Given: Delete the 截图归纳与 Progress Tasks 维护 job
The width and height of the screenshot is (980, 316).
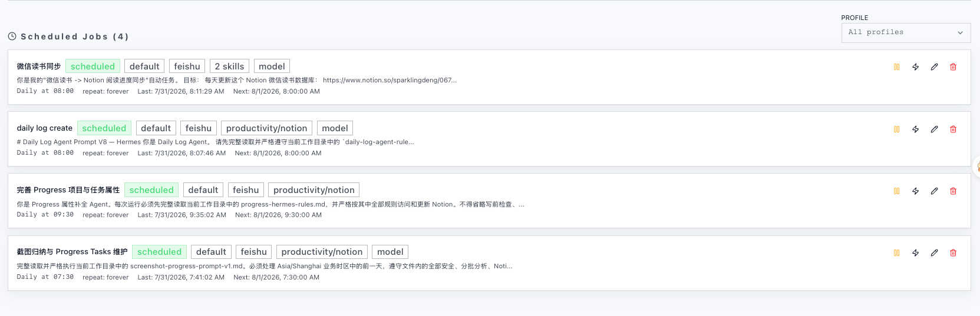Looking at the screenshot, I should click(x=953, y=252).
